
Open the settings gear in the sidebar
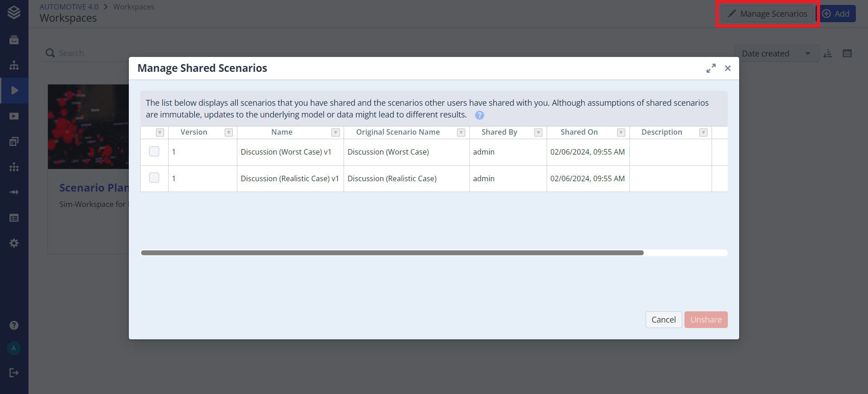pos(14,243)
